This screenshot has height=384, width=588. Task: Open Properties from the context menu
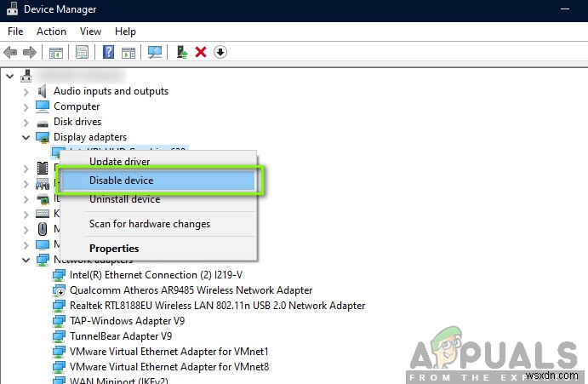click(158, 249)
